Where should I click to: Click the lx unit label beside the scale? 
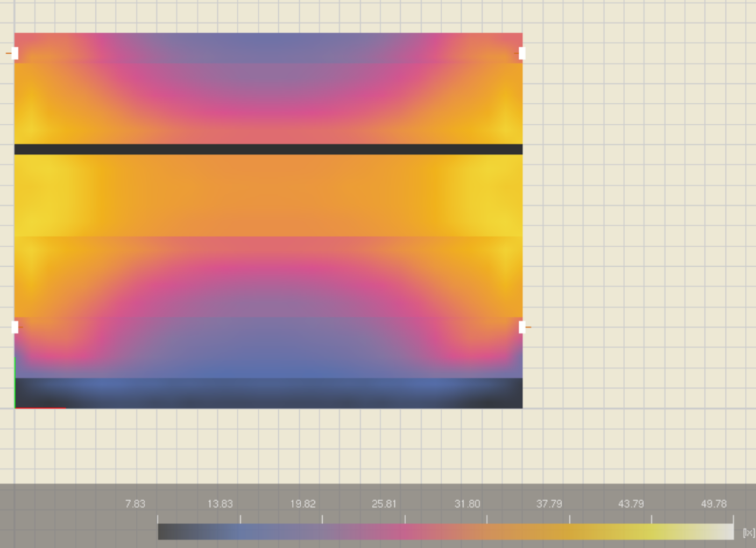(748, 532)
